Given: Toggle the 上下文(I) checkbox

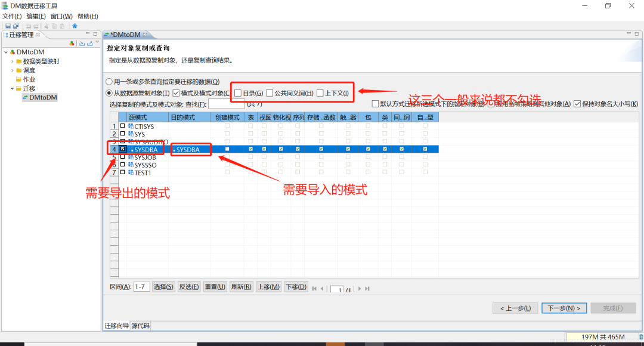Looking at the screenshot, I should (x=320, y=93).
